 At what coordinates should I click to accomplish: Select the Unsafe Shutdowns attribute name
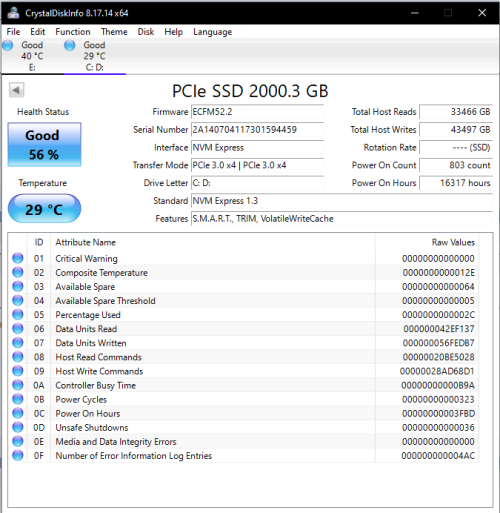(92, 428)
